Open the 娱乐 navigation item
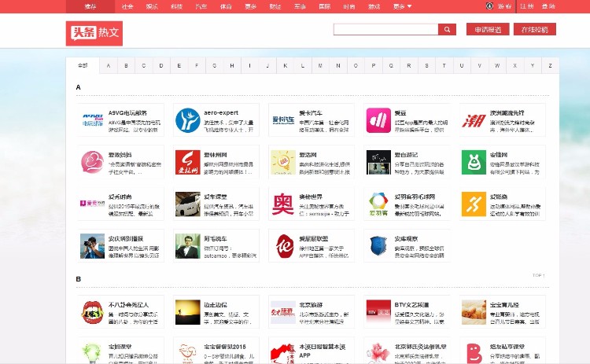Viewport: 590px width, 364px height. [152, 6]
